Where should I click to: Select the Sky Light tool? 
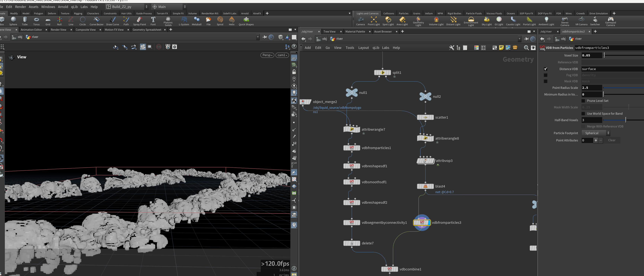[x=487, y=21]
